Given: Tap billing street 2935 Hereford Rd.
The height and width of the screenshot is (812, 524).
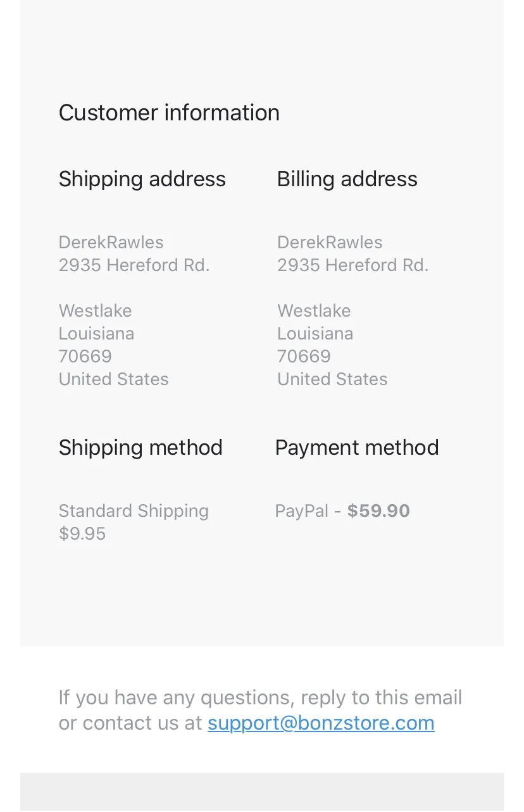Looking at the screenshot, I should [x=353, y=265].
